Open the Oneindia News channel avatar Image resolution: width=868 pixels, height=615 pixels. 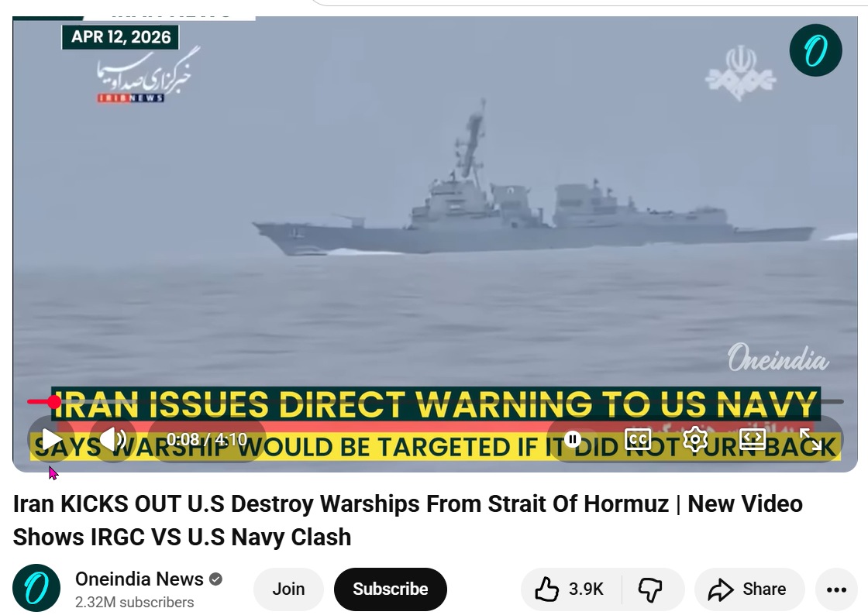(36, 588)
